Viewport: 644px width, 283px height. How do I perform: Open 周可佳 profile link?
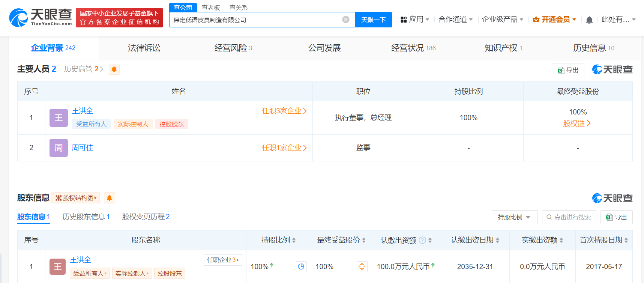[83, 148]
